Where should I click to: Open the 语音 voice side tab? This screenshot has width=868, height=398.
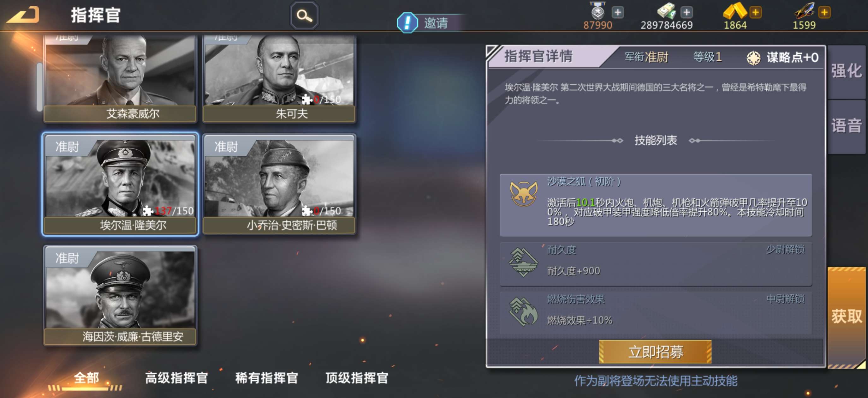coord(847,126)
